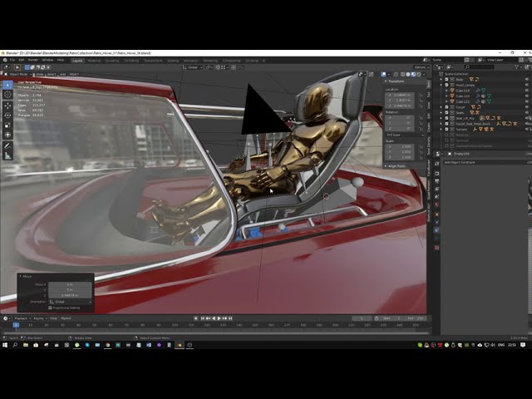
Task: Open the Render menu
Action: [33, 60]
